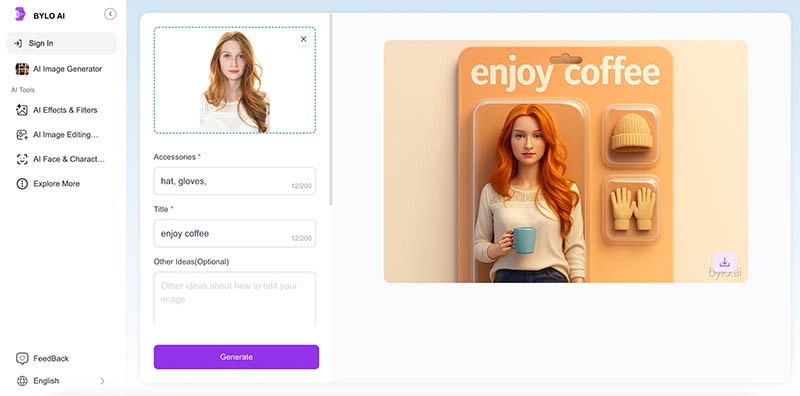Collapse the sidebar with the chevron button
The height and width of the screenshot is (396, 800).
tap(110, 14)
